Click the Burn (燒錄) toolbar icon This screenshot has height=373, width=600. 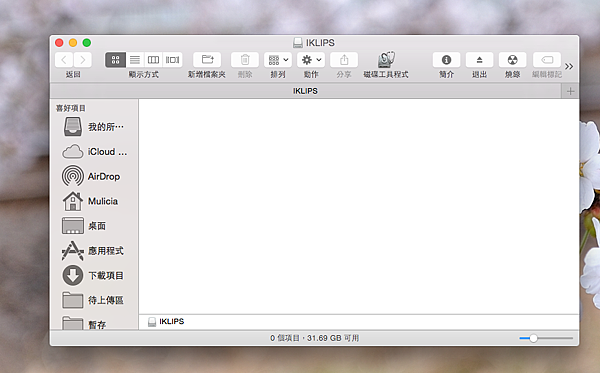pos(512,60)
